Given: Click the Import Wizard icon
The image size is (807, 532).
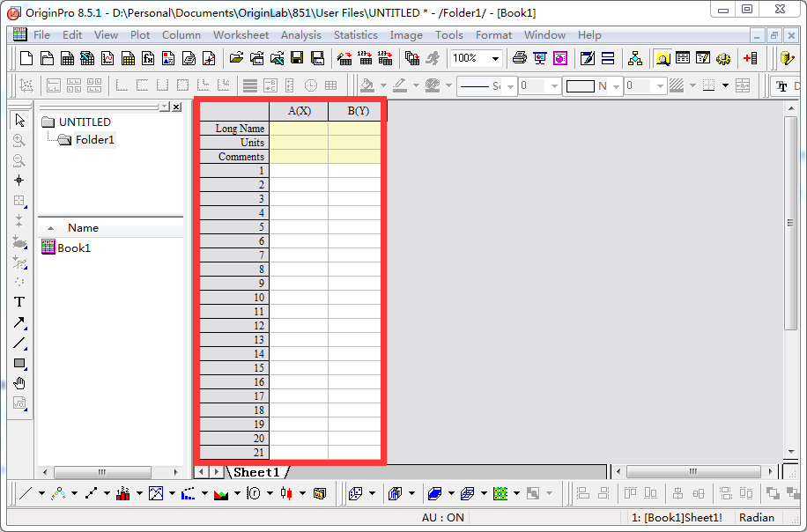Looking at the screenshot, I should point(344,58).
